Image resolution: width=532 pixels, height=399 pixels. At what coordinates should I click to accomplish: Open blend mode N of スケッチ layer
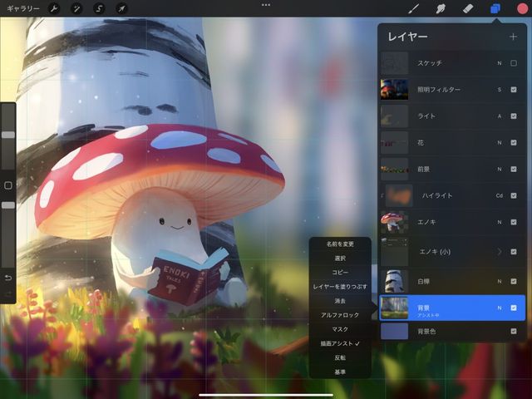[x=500, y=63]
